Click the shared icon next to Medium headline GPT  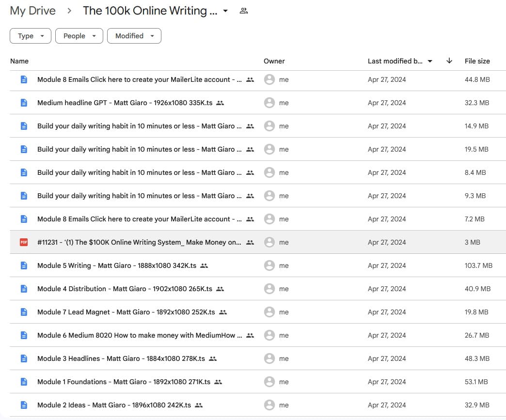click(x=220, y=103)
